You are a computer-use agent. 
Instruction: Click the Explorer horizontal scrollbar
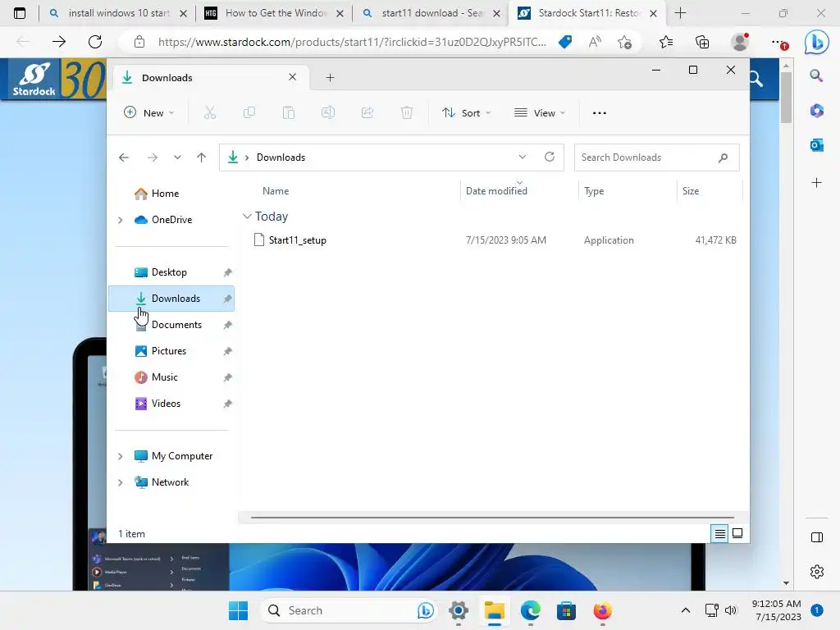(492, 518)
